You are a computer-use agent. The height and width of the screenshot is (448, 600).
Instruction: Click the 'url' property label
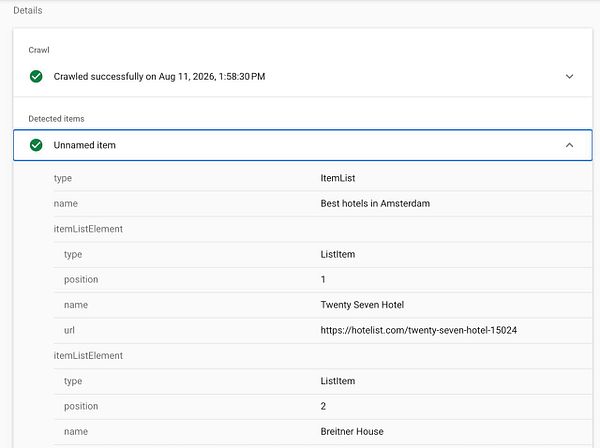click(69, 330)
